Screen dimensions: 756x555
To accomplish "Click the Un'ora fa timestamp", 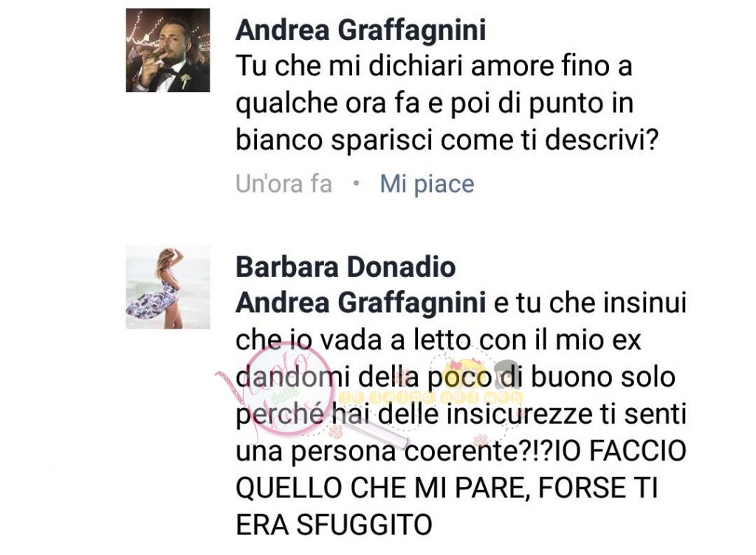I will tap(284, 184).
